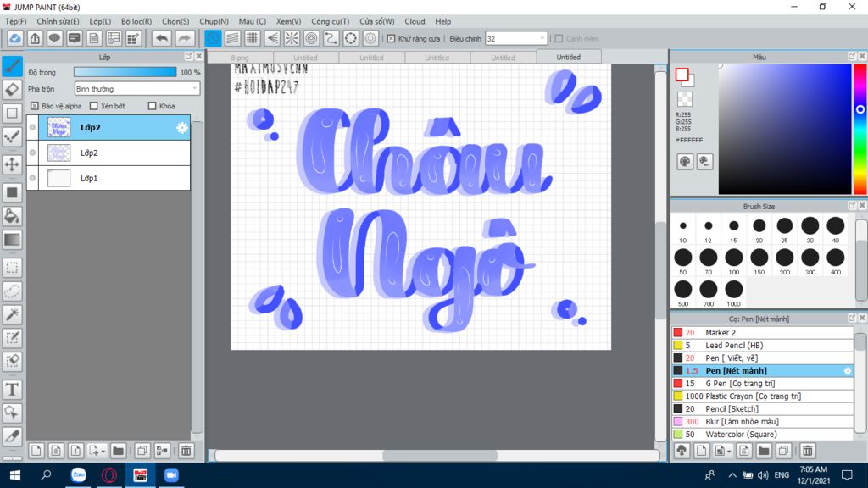Open Zoom from the taskbar

point(171,475)
